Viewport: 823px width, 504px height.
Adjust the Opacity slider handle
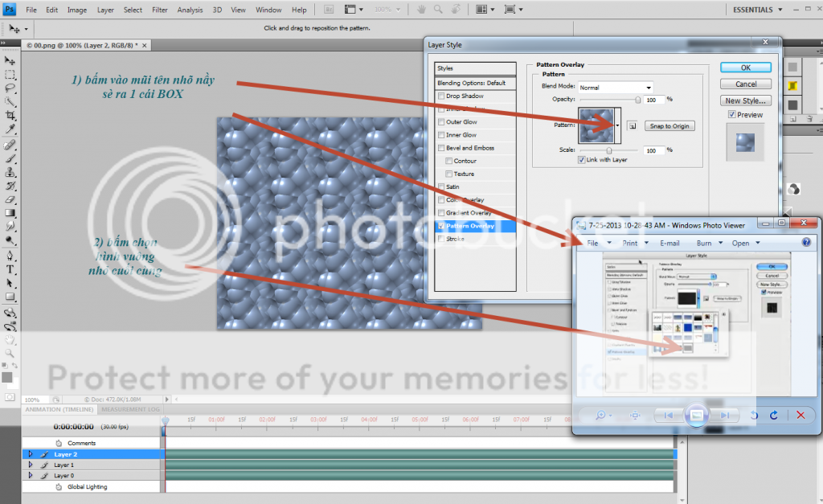[639, 100]
